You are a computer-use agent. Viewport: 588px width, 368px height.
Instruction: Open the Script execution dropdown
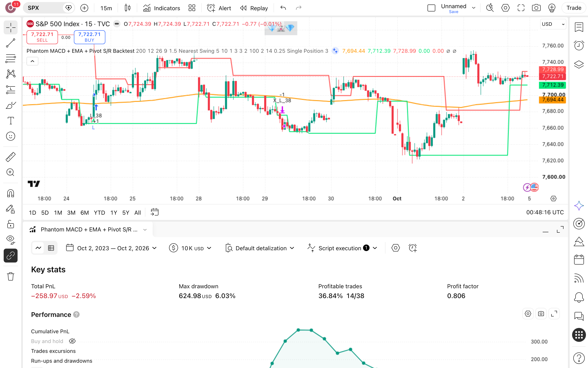pyautogui.click(x=343, y=248)
